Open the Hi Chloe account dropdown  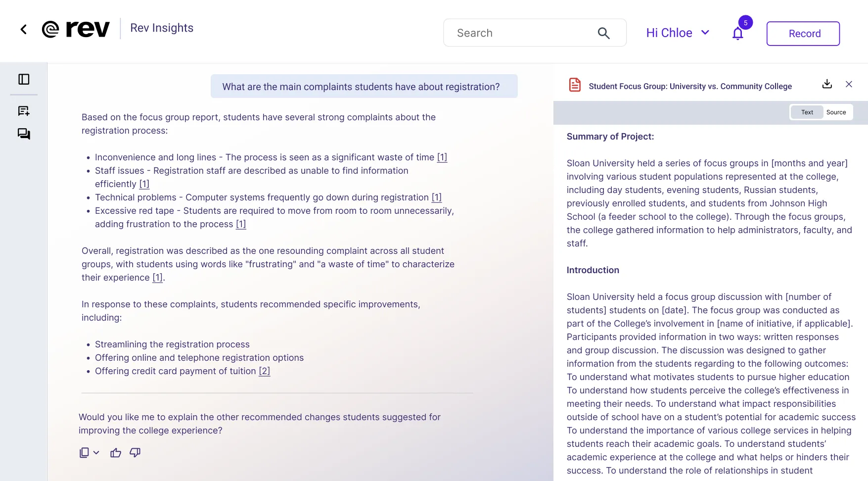(678, 33)
